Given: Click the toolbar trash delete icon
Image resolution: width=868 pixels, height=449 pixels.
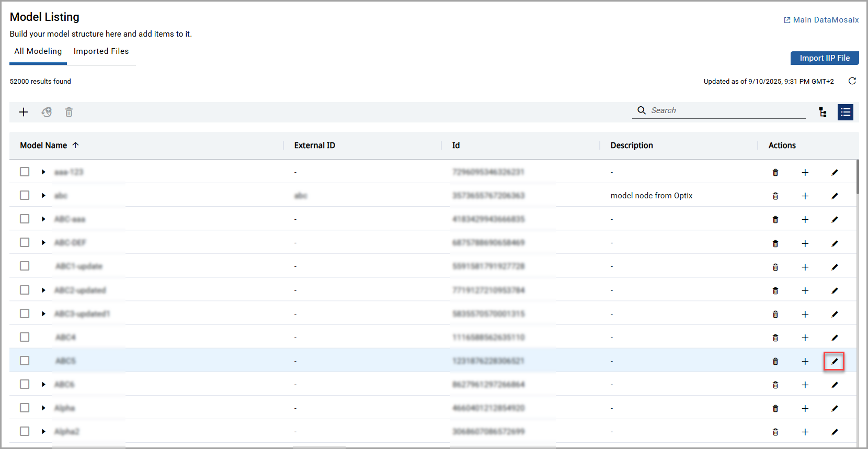Looking at the screenshot, I should pyautogui.click(x=69, y=112).
